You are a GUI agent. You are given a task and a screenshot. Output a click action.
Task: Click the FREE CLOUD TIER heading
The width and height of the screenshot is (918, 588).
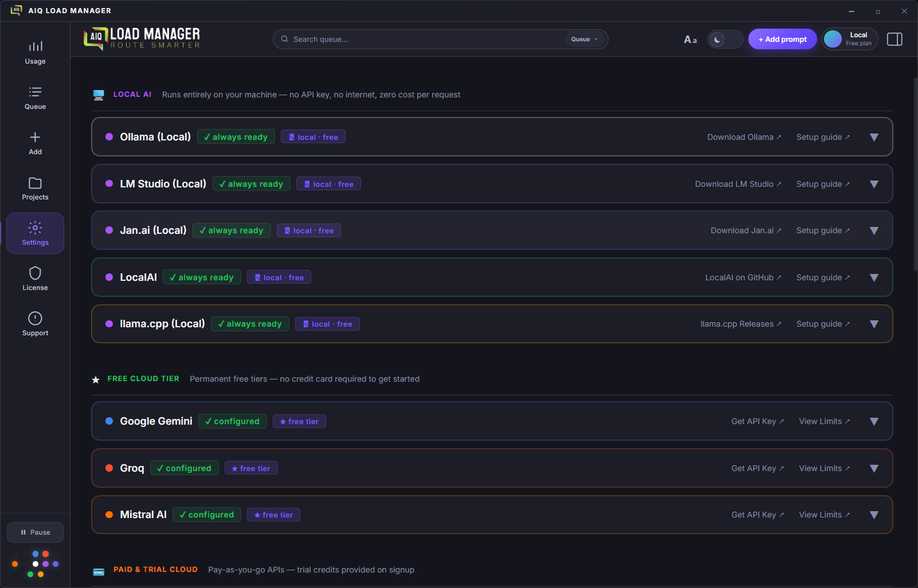coord(143,379)
